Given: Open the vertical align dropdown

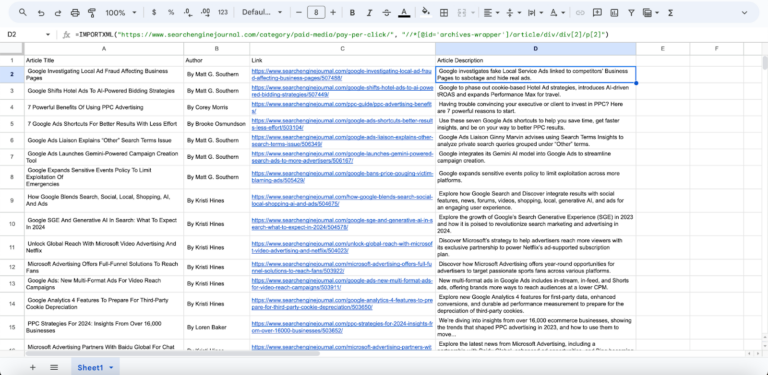Looking at the screenshot, I should [513, 13].
